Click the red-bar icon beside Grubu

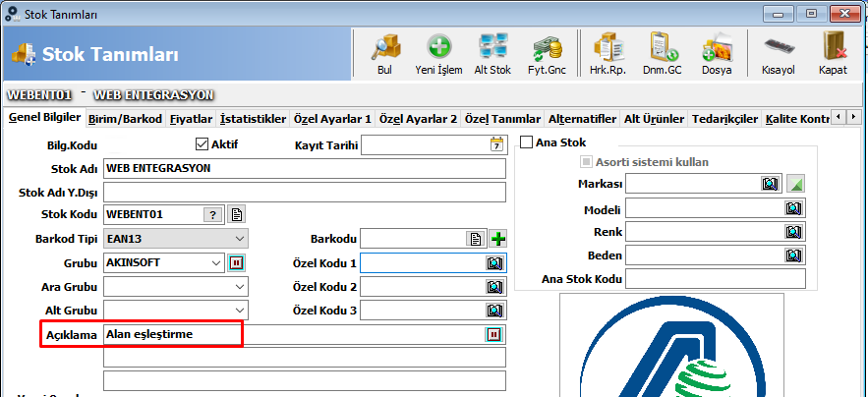click(x=237, y=263)
